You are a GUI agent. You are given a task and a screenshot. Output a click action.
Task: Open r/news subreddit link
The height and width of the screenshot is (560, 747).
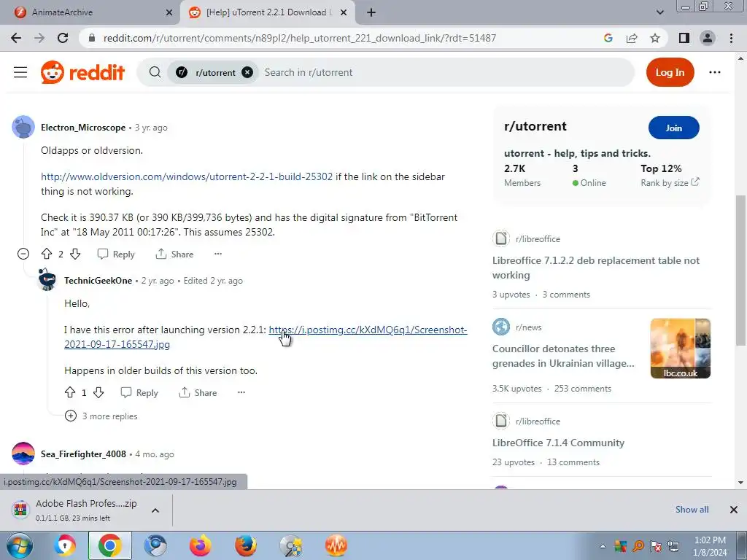[528, 327]
